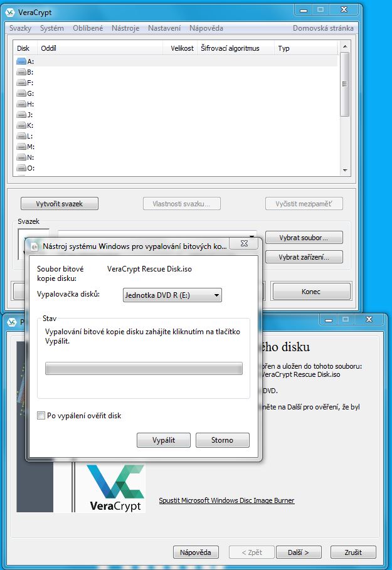392x570 pixels.
Task: Click the Vyčistit mezipaměť button
Action: (304, 204)
